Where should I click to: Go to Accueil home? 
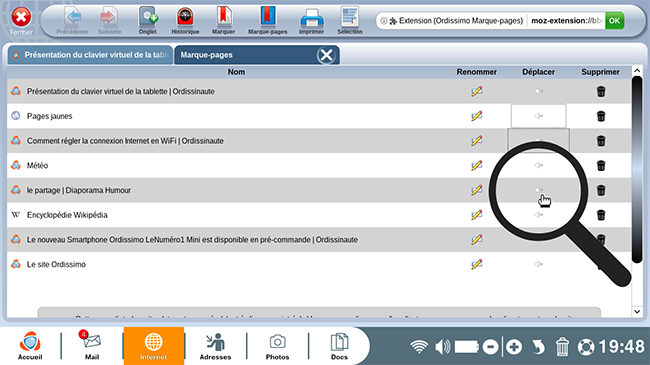click(30, 346)
